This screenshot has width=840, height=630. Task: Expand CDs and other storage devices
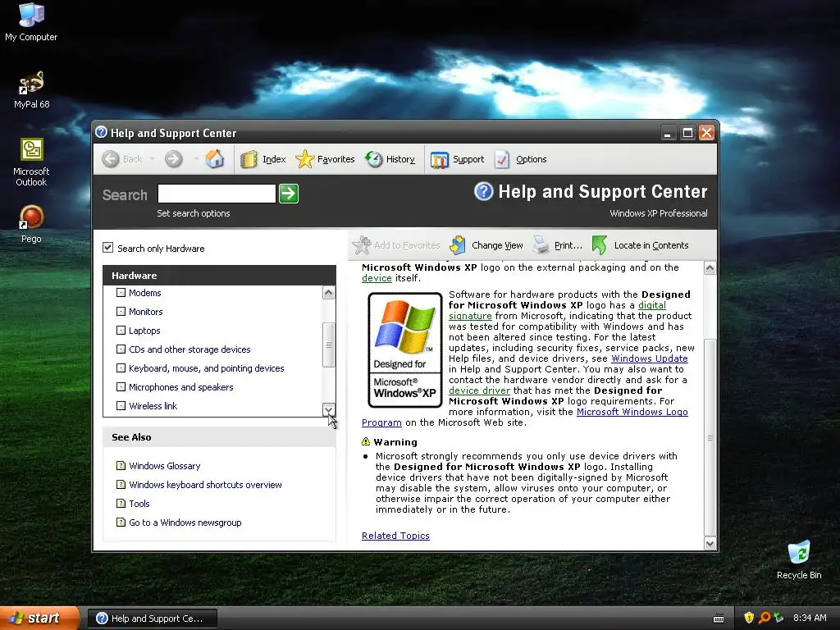(121, 349)
